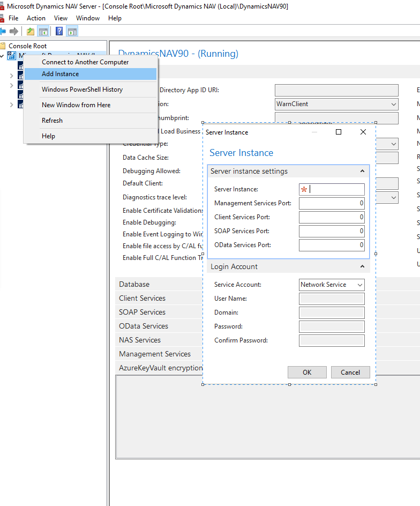Collapse the Microsoft Dynamics NAV tree node
This screenshot has width=420, height=506.
(x=2, y=56)
